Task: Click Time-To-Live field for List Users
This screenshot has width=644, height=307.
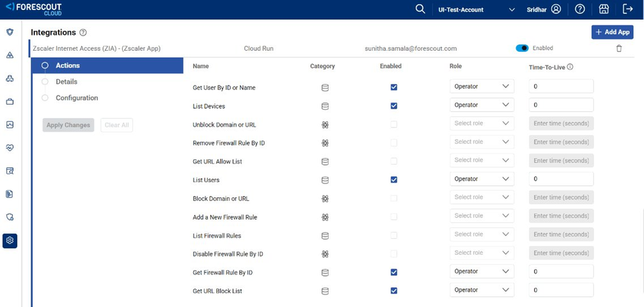Action: (561, 179)
